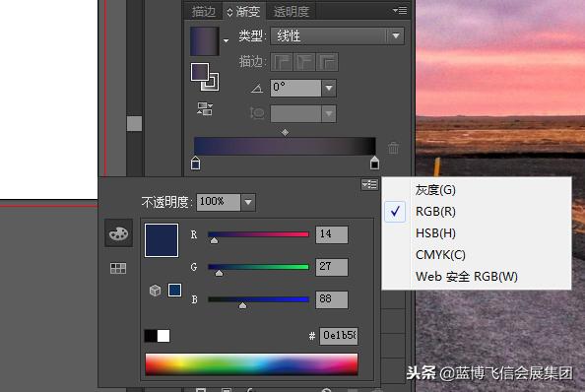
Task: Click the large dark blue color swatch
Action: point(162,240)
